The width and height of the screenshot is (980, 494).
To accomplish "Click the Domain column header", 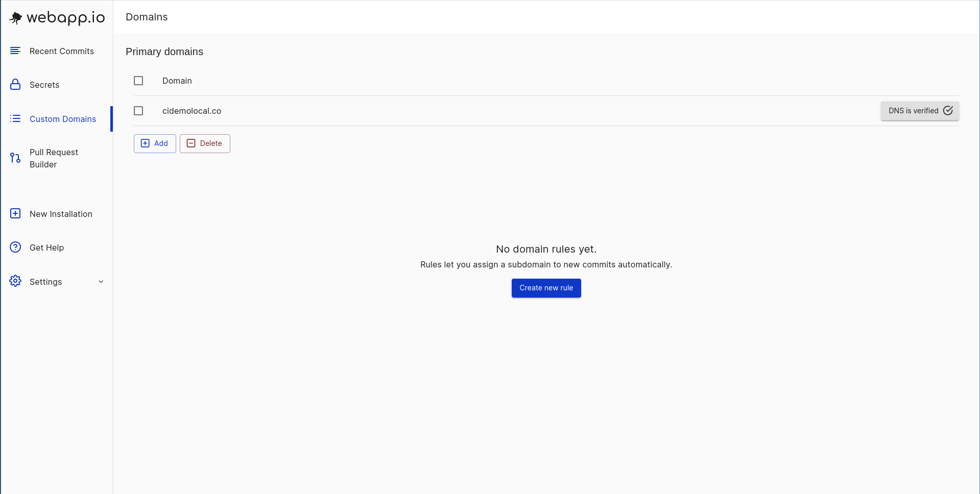I will (177, 81).
